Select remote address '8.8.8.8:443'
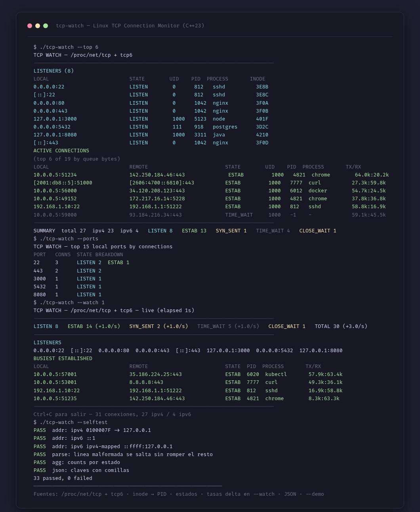The image size is (420, 512). 146,382
